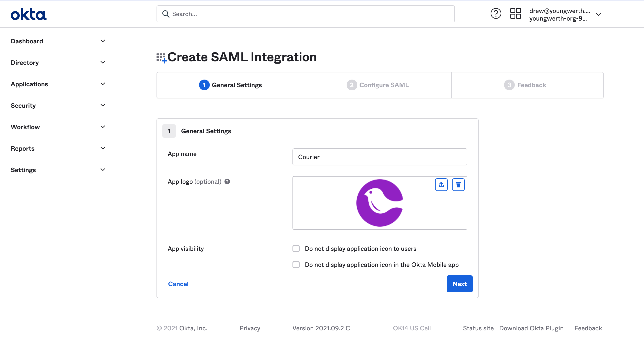Image resolution: width=644 pixels, height=346 pixels.
Task: Click the Cancel link
Action: click(178, 284)
